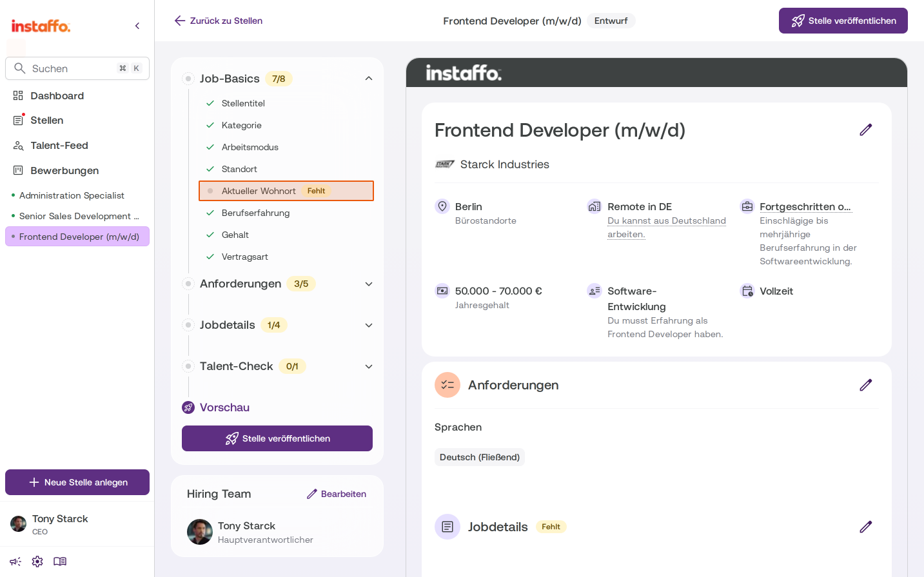Viewport: 924px width, 577px height.
Task: Go back via Zurück zu Stellen
Action: coord(218,21)
